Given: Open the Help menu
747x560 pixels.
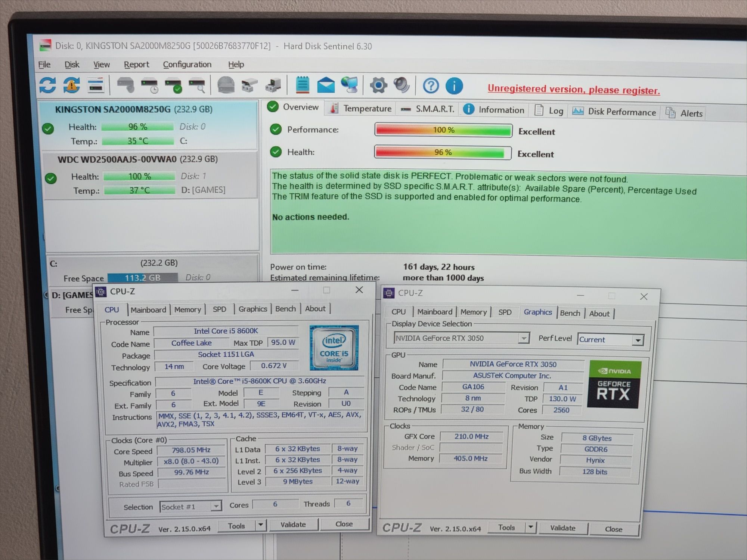Looking at the screenshot, I should pos(236,65).
